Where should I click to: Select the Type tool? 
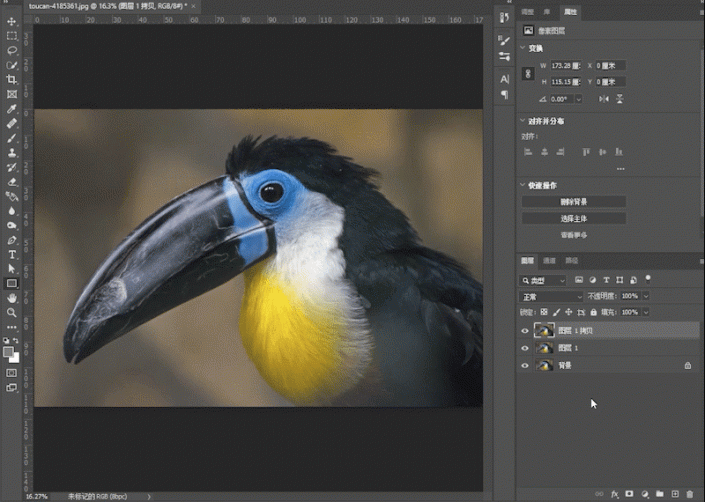point(12,254)
